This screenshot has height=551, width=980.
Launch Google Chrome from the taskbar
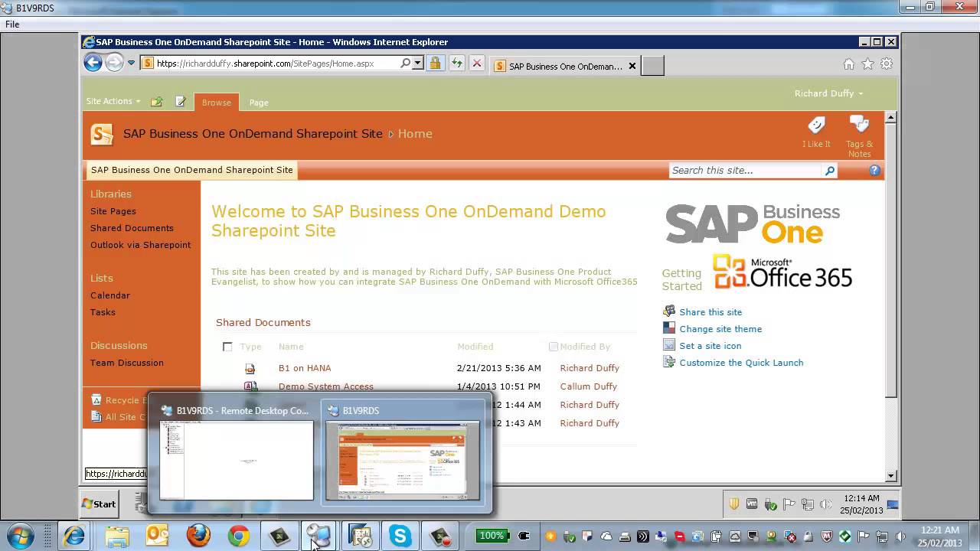tap(239, 536)
